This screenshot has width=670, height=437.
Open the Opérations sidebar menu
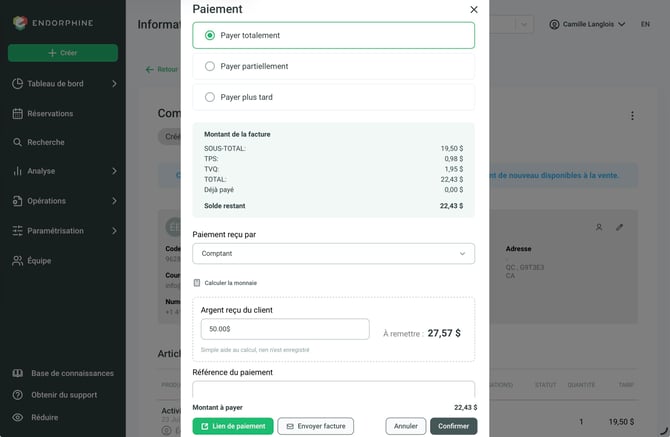[64, 201]
